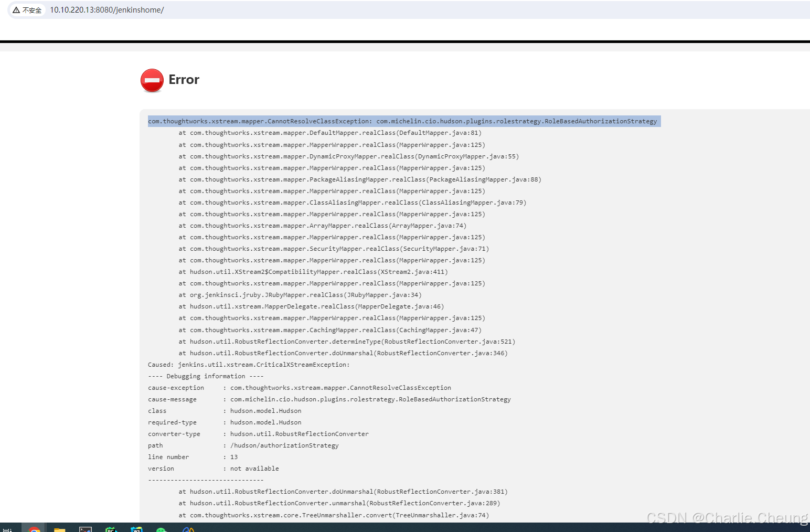This screenshot has width=810, height=532.
Task: Click the '---- Debugging information ----' line
Action: pyautogui.click(x=206, y=376)
